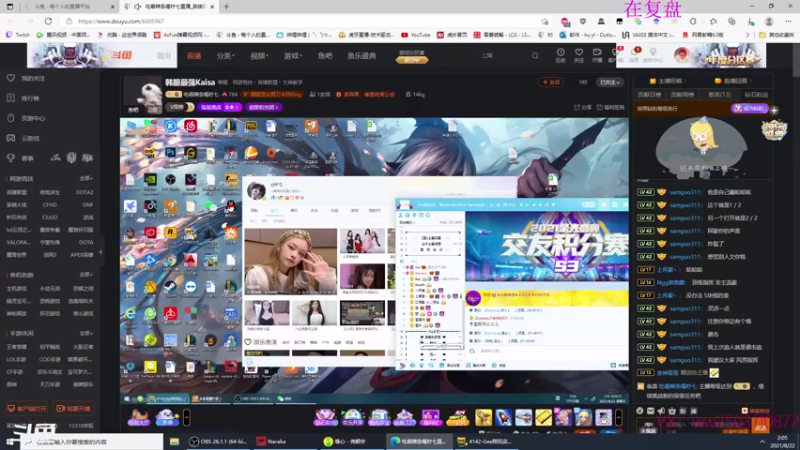Expand 全部 next to 手游休闲
This screenshot has height=450, width=800.
(x=86, y=333)
